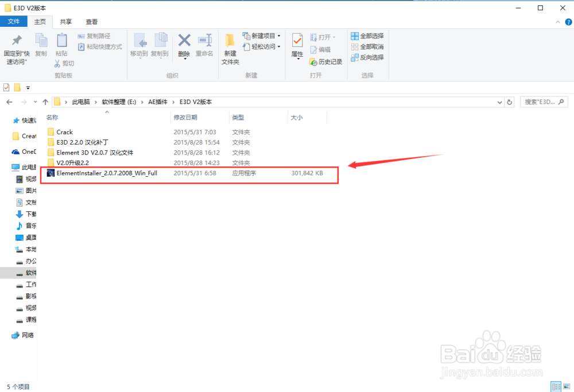Sort by the 大小 column header
This screenshot has width=574, height=392.
pyautogui.click(x=297, y=118)
